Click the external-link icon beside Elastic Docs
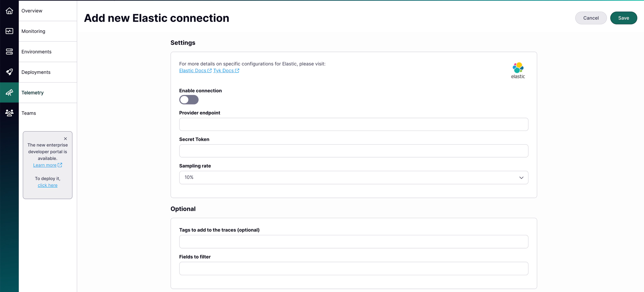Screen dimensions: 644x292 (210, 70)
